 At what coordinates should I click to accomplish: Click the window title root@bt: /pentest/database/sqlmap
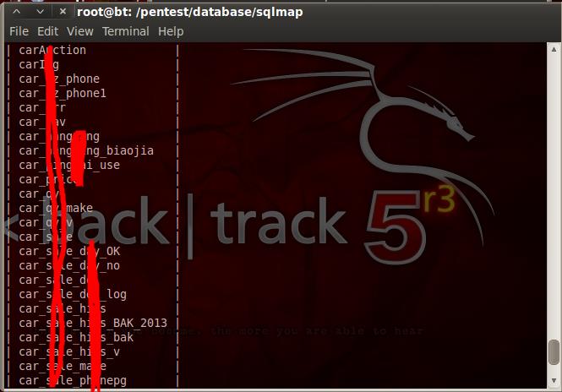[x=190, y=12]
